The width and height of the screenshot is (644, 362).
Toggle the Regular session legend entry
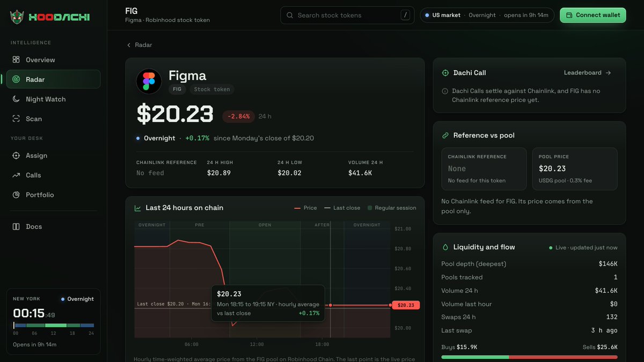392,208
